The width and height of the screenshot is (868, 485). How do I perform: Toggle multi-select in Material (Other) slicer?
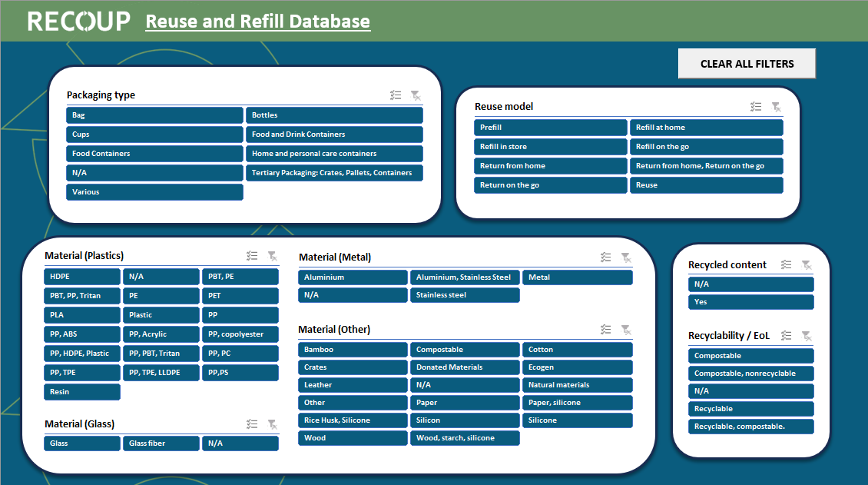point(605,330)
